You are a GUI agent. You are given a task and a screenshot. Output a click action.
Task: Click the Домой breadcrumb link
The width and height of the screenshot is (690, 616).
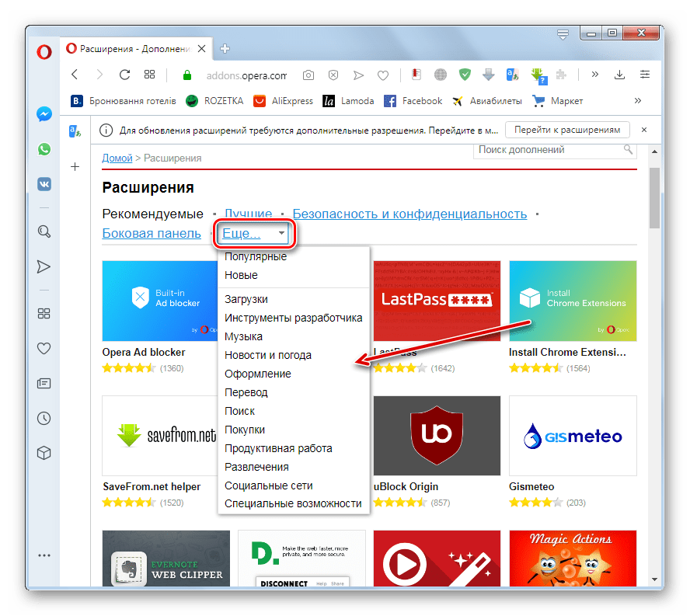[x=117, y=158]
